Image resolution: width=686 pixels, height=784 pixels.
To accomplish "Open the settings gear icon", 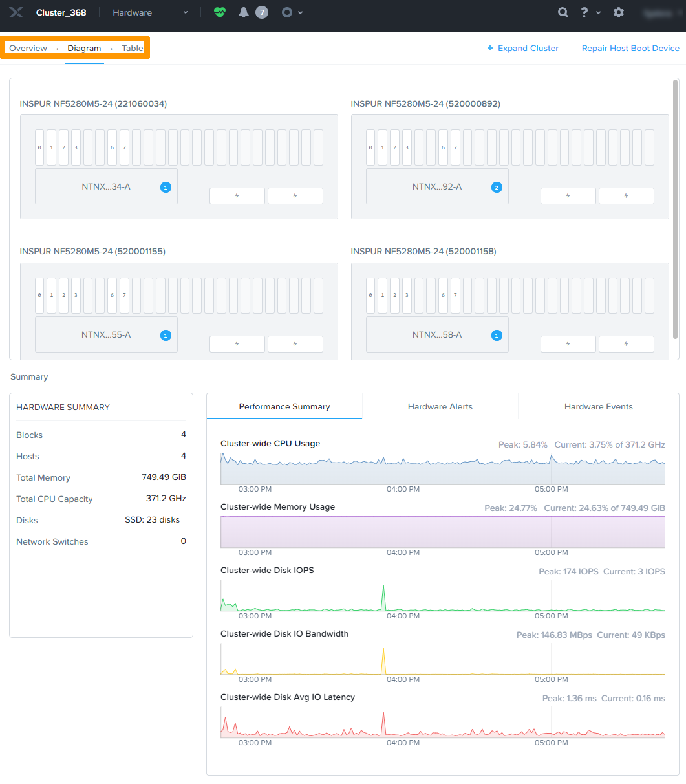I will 619,12.
